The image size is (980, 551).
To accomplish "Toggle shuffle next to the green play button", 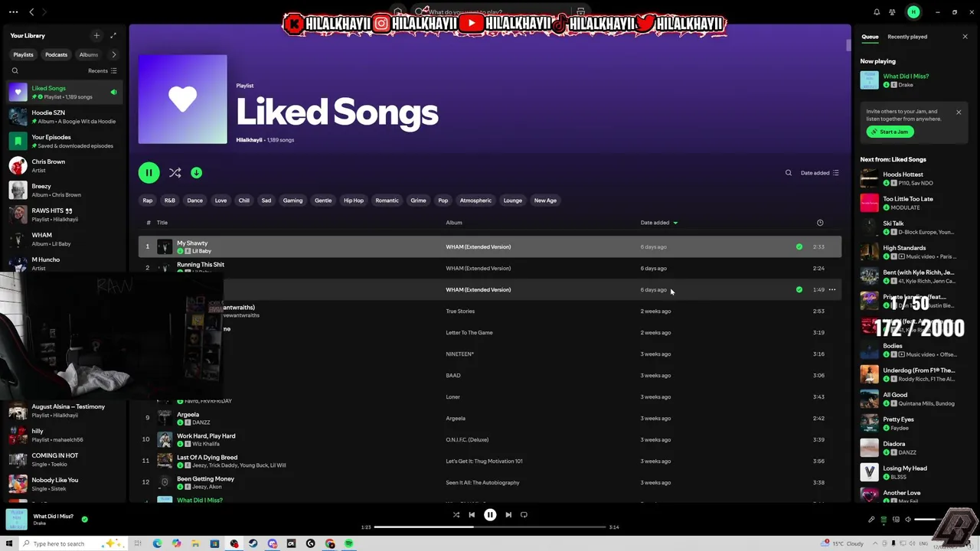I will pos(175,172).
